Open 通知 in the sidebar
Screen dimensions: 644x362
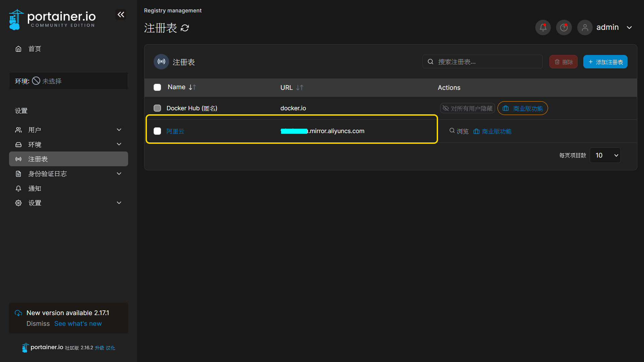tap(35, 188)
